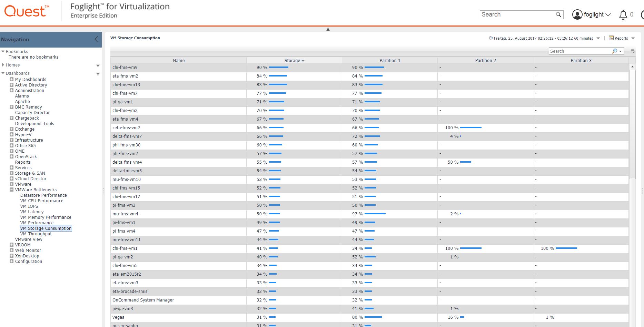Click chi-fms-vm1 Partition 3 usage bar
This screenshot has height=327, width=644.
[x=566, y=248]
